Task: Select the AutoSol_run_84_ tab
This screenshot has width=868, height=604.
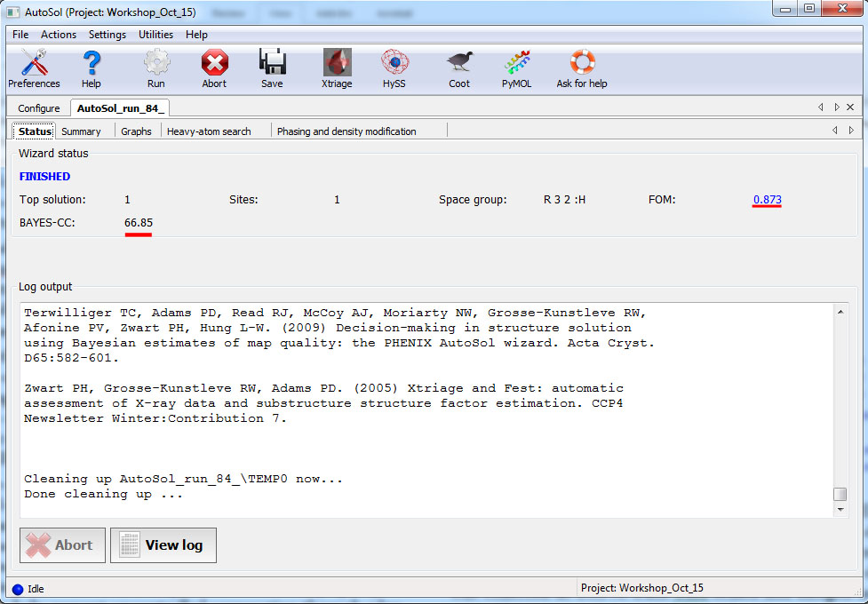Action: (x=120, y=108)
